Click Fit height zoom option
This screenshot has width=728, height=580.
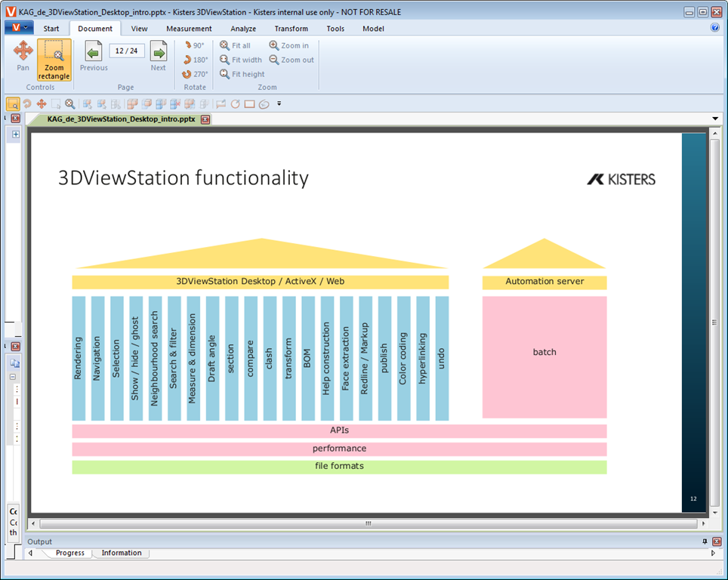[x=242, y=74]
